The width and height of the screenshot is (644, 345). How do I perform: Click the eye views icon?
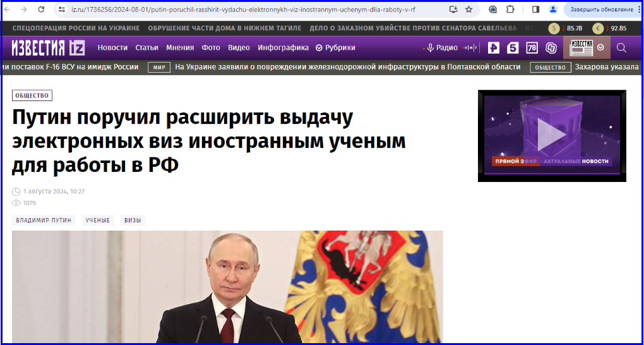pos(16,203)
